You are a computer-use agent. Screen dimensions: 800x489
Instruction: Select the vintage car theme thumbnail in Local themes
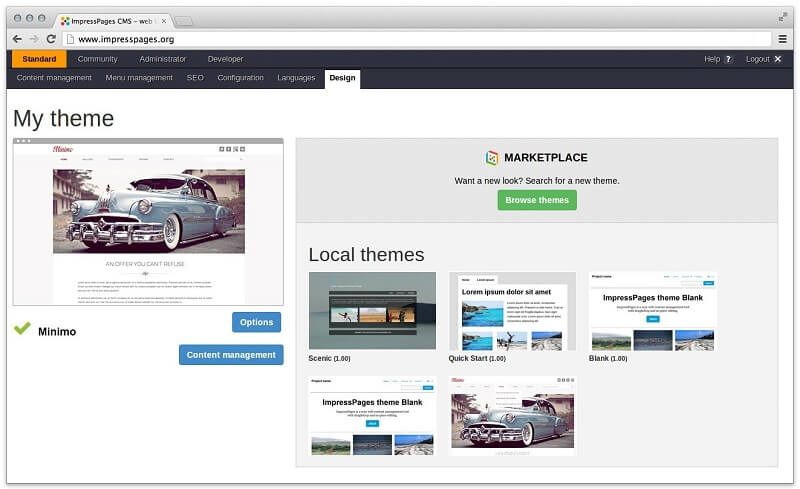[x=512, y=416]
